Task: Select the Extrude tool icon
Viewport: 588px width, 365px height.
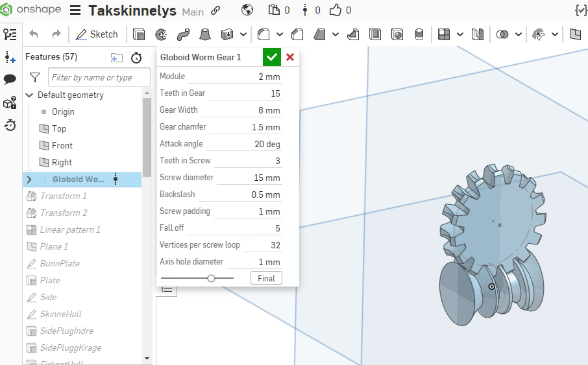Action: pyautogui.click(x=139, y=34)
